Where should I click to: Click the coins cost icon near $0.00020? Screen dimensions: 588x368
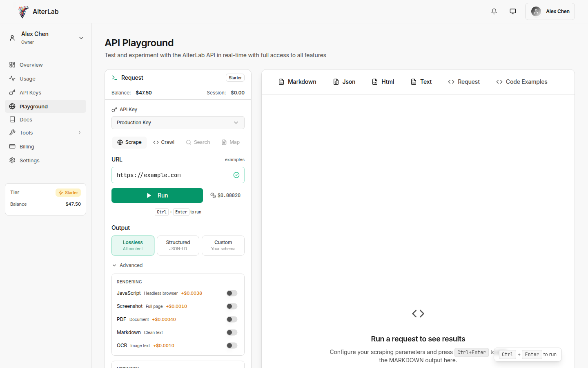pos(213,195)
